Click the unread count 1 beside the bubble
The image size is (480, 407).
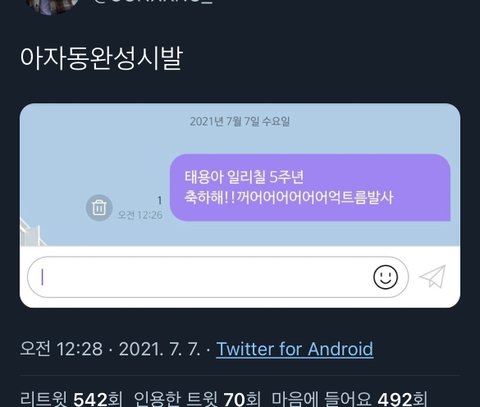(x=160, y=200)
